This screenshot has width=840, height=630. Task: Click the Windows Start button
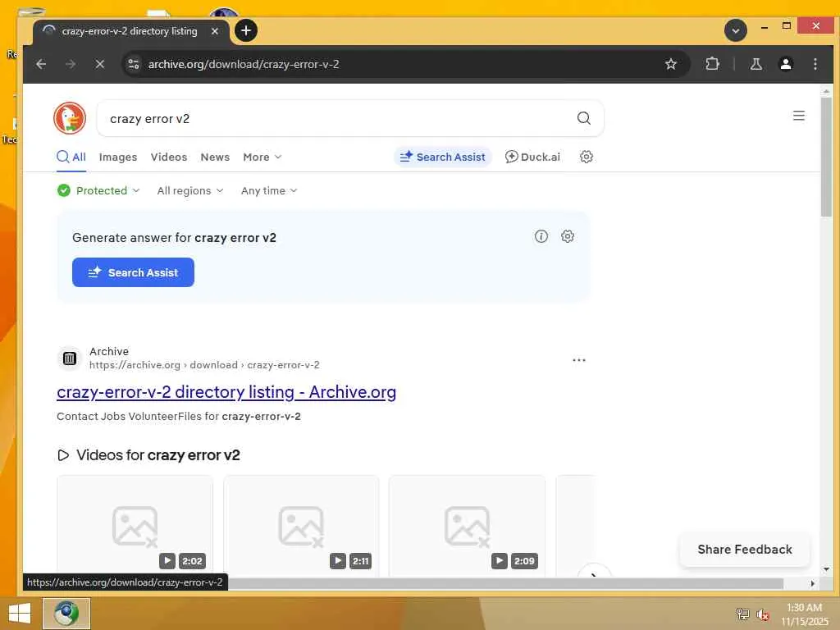click(x=20, y=614)
